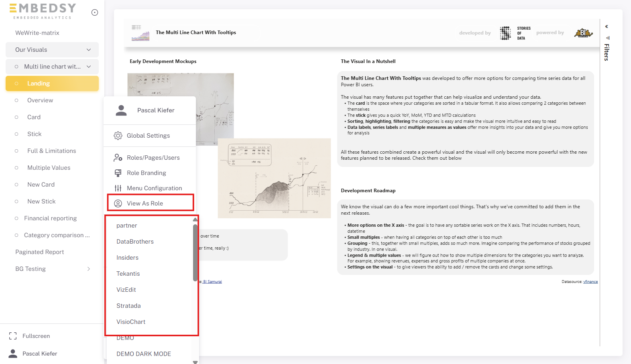Expand the BG Testing submenu arrow
The height and width of the screenshot is (364, 631).
[89, 269]
